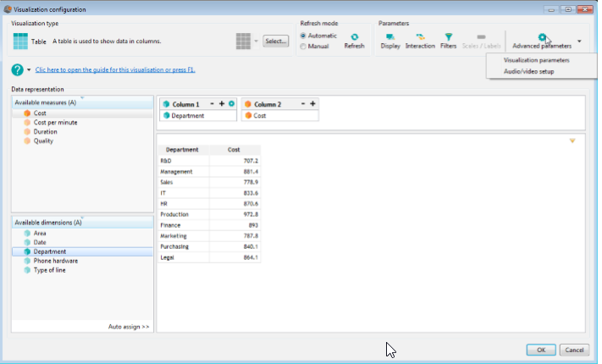Click the Date dimension icon
Viewport: 602px width, 364px height.
click(27, 242)
